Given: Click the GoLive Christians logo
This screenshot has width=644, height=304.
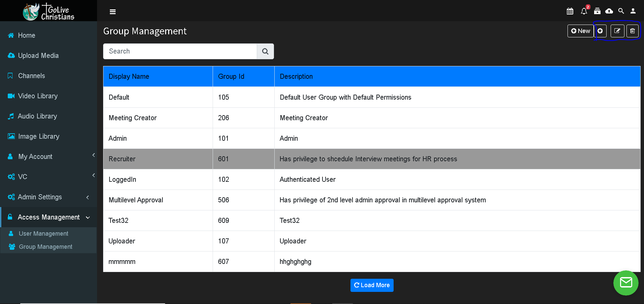Looking at the screenshot, I should click(x=49, y=11).
